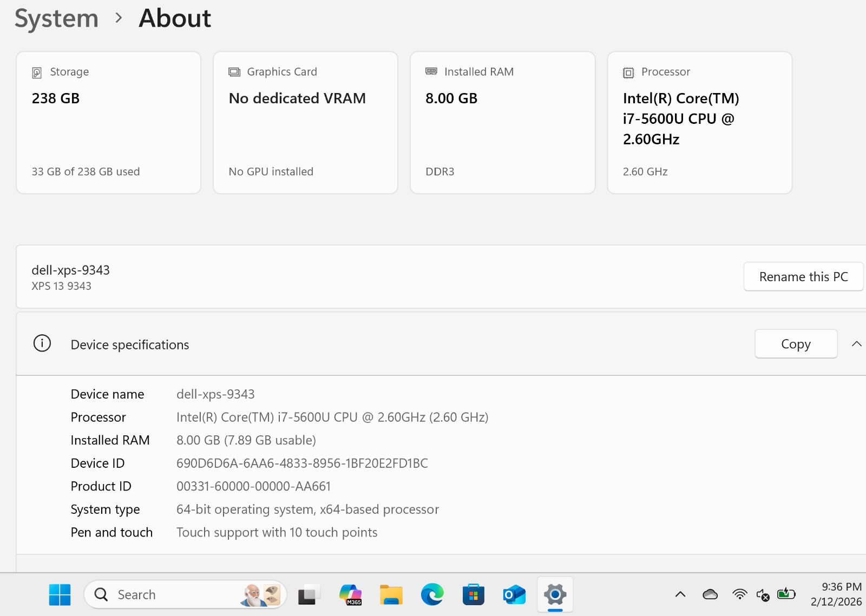Click Rename this PC button
This screenshot has height=616, width=866.
[803, 277]
